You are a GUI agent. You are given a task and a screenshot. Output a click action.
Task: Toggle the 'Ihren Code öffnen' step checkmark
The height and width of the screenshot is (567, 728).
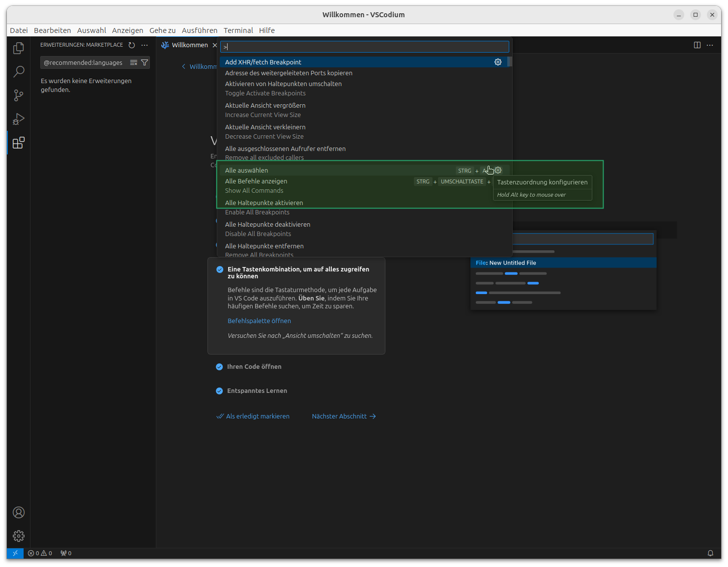click(x=219, y=367)
